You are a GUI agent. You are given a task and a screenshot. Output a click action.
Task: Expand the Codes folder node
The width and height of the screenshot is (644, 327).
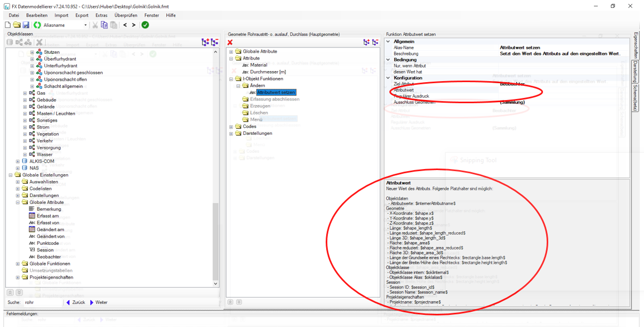pos(231,126)
